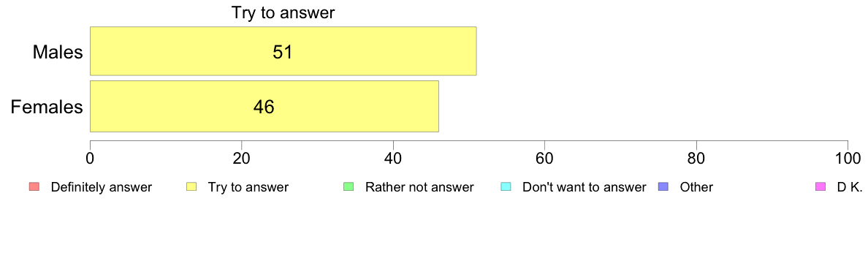Select the Males yellow bar
Screen dimensions: 868x269
coord(283,52)
